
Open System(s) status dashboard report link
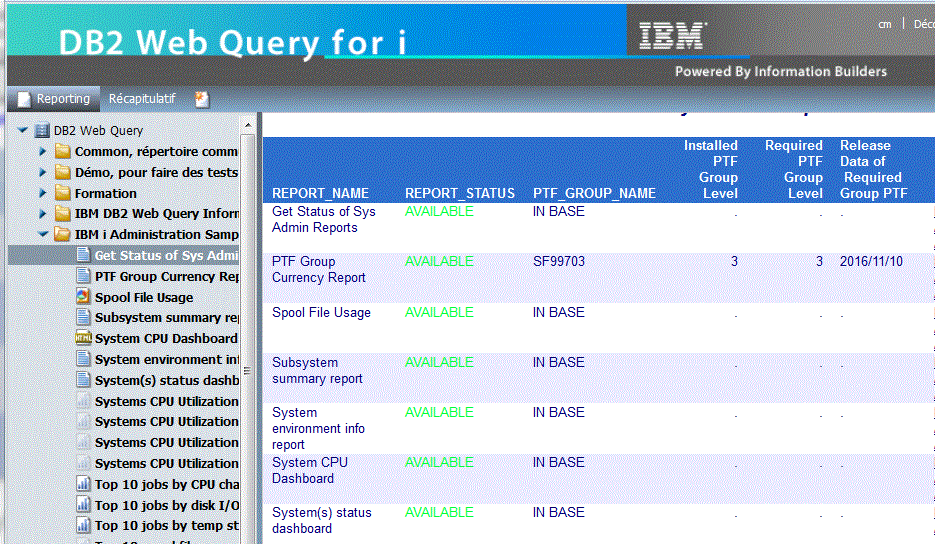pyautogui.click(x=321, y=521)
